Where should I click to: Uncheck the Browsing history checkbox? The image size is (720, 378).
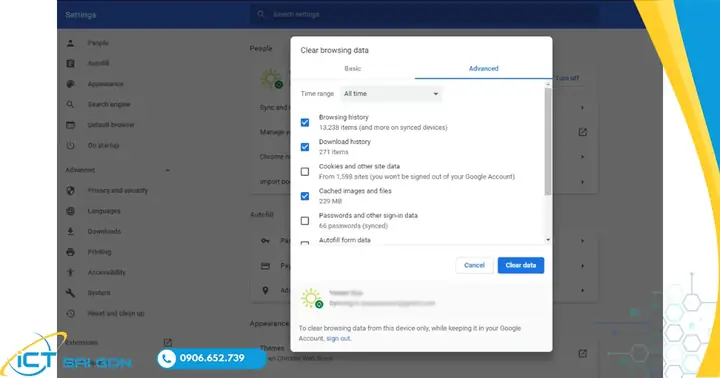(x=305, y=122)
